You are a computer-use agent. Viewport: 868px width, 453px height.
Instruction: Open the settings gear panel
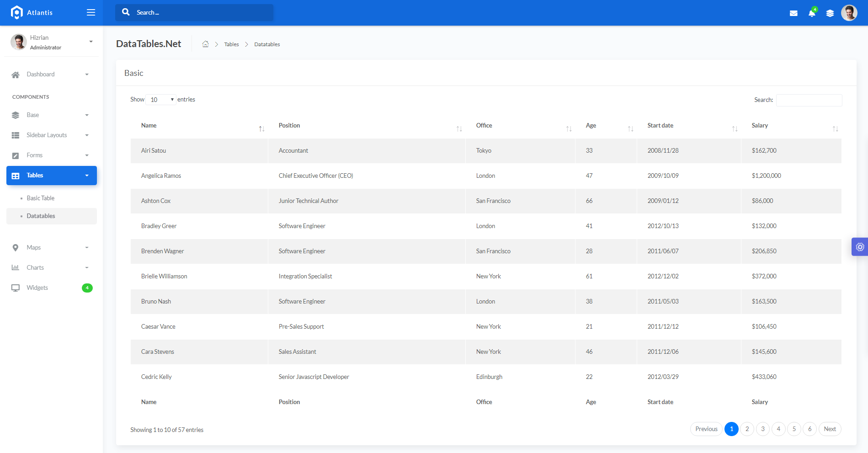point(860,247)
